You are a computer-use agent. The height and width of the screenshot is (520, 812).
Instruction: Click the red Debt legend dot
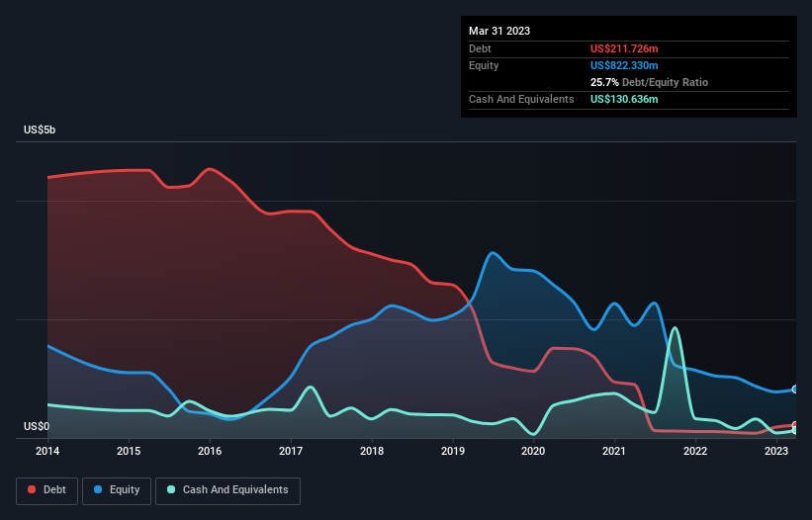tap(32, 489)
